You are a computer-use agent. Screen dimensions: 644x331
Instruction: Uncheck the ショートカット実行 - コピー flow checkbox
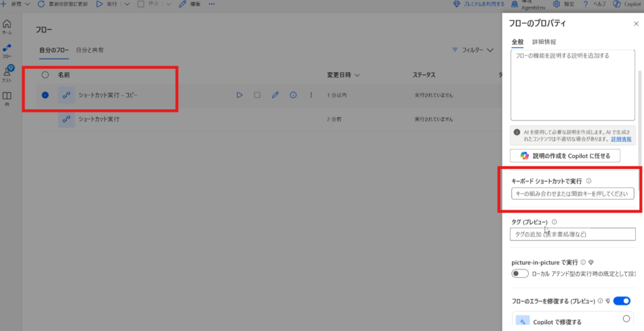click(45, 95)
